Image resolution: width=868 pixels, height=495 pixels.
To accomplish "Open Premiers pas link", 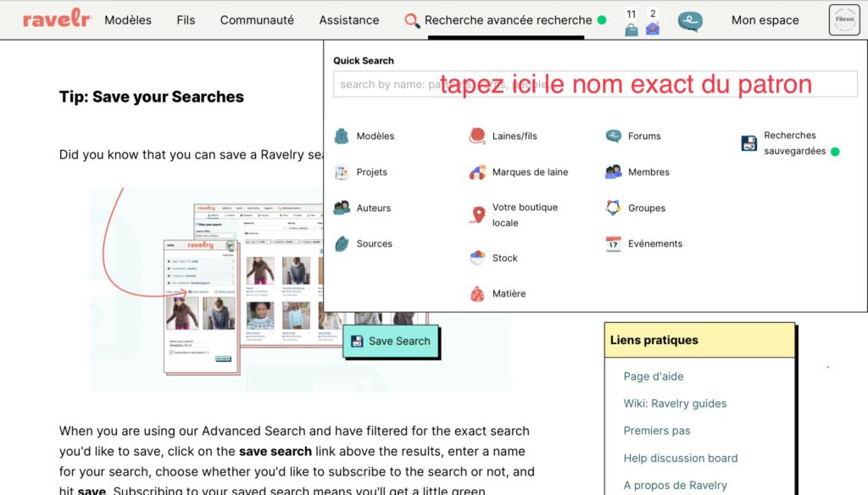I will [657, 431].
